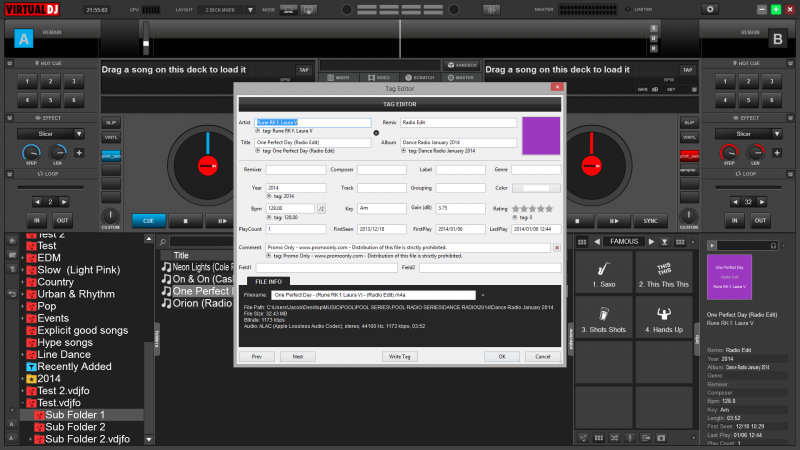Viewport: 800px width, 450px height.
Task: Switch to the MASTER tab
Action: pos(461,78)
